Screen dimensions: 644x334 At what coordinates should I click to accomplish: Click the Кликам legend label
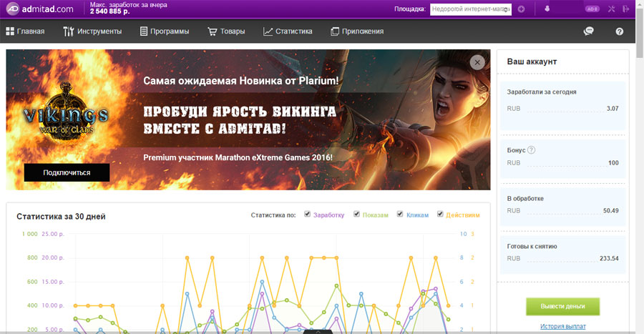417,215
